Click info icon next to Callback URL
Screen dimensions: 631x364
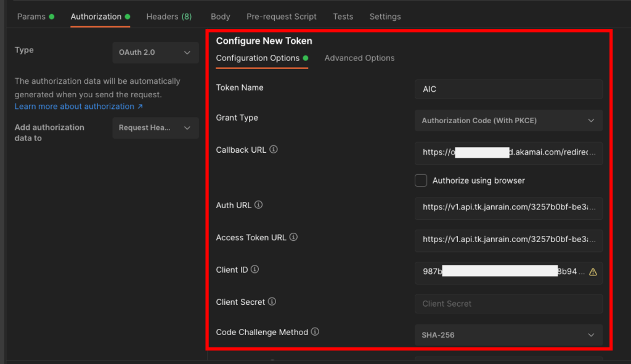tap(274, 150)
